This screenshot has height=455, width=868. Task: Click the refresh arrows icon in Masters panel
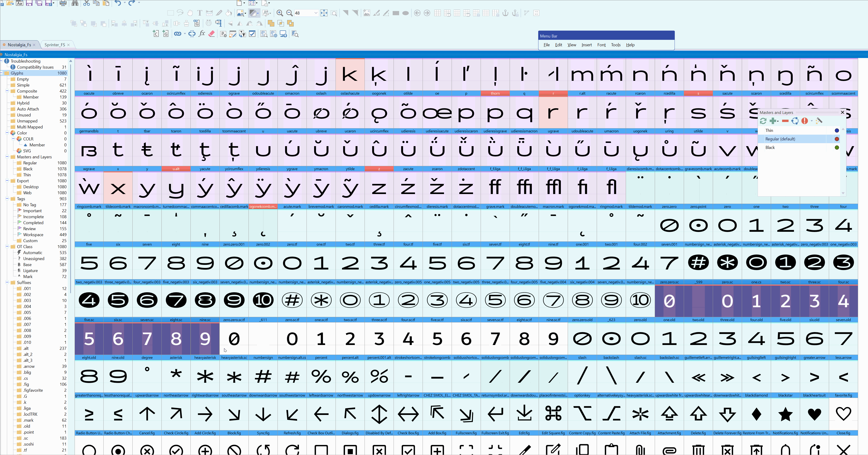point(763,121)
